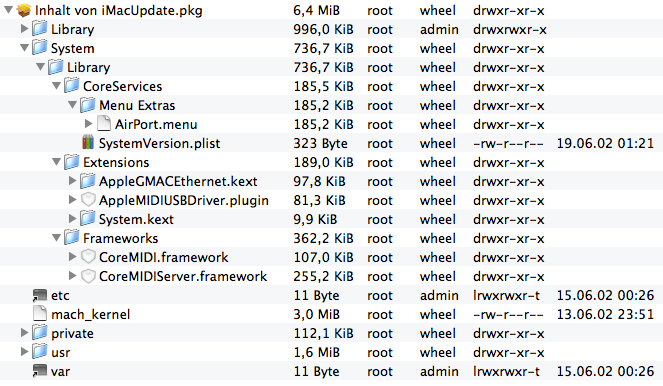This screenshot has height=386, width=663.
Task: Collapse the Frameworks folder
Action: [x=56, y=238]
